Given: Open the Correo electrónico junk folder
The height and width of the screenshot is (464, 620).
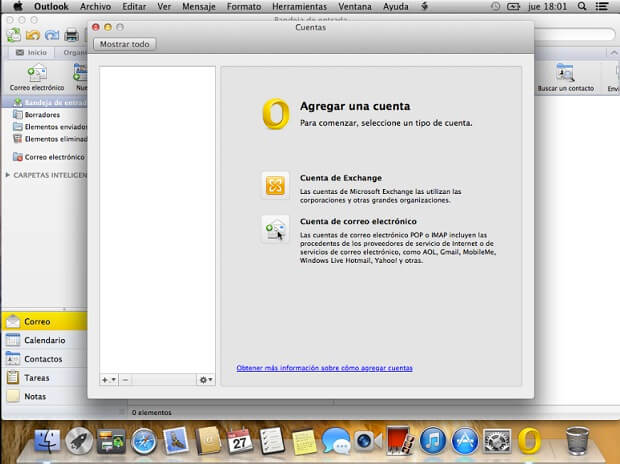Looking at the screenshot, I should (x=49, y=157).
